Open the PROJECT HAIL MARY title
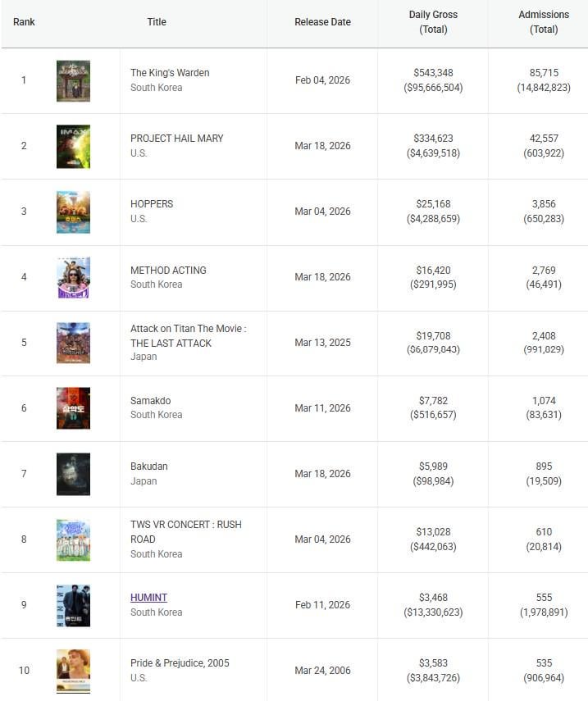Image resolution: width=588 pixels, height=701 pixels. tap(177, 139)
